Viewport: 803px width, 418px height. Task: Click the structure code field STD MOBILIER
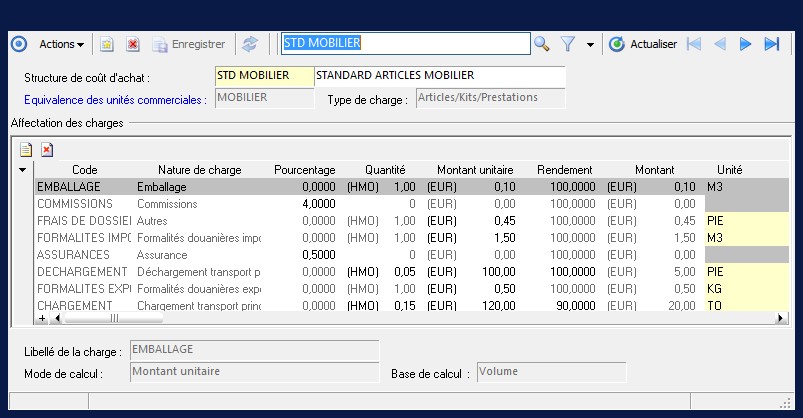tap(264, 76)
